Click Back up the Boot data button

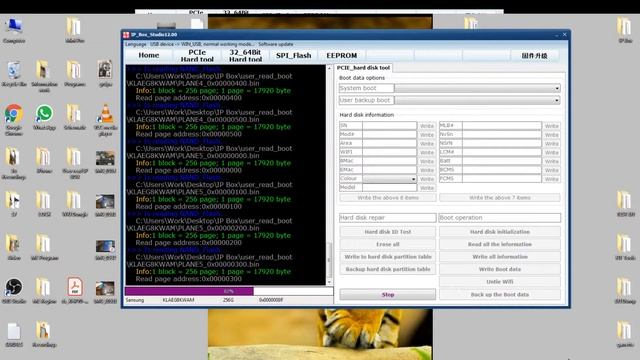tap(500, 295)
